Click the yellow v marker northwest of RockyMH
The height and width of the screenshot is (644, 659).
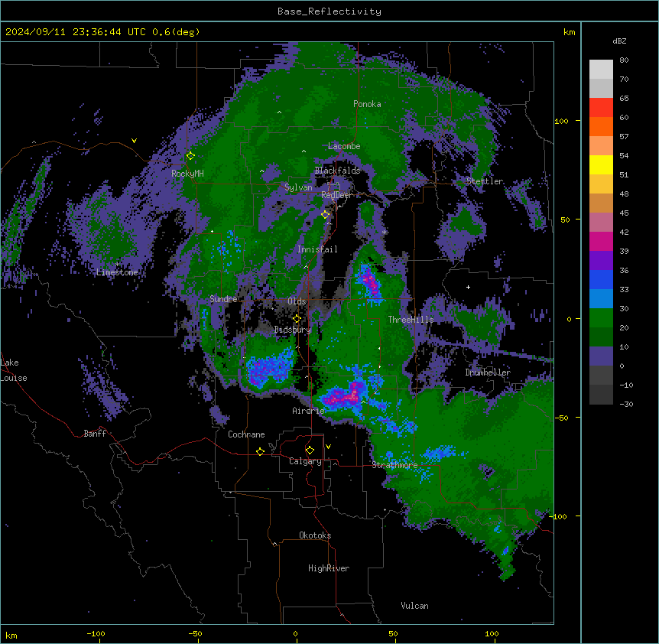(134, 141)
